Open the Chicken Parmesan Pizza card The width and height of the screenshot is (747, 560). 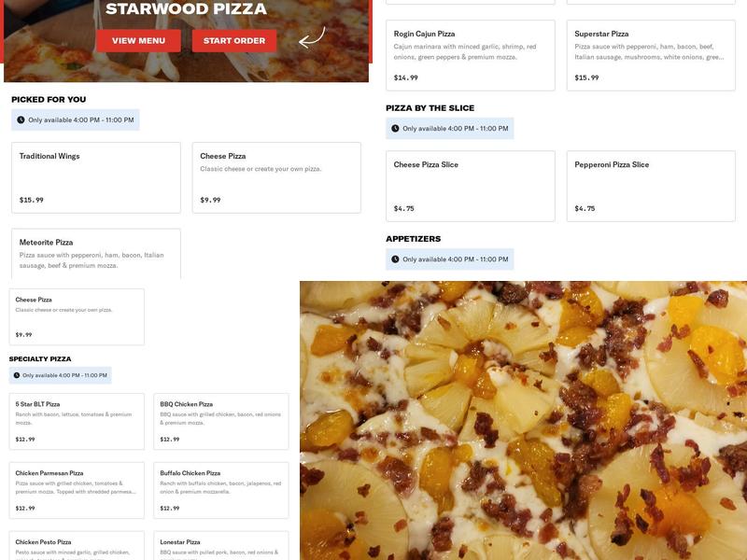click(x=77, y=491)
